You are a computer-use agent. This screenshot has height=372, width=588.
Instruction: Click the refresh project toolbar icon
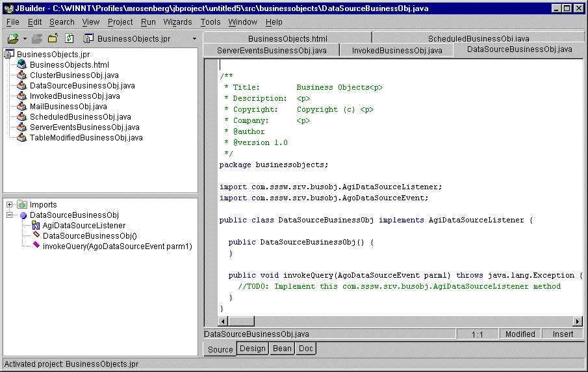[70, 38]
